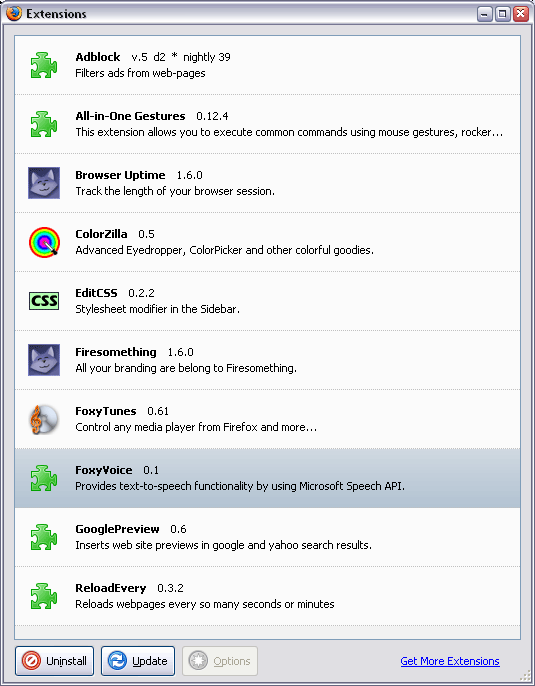Select the EditCSS 0.2.2 list entry
The image size is (535, 686).
pyautogui.click(x=267, y=301)
